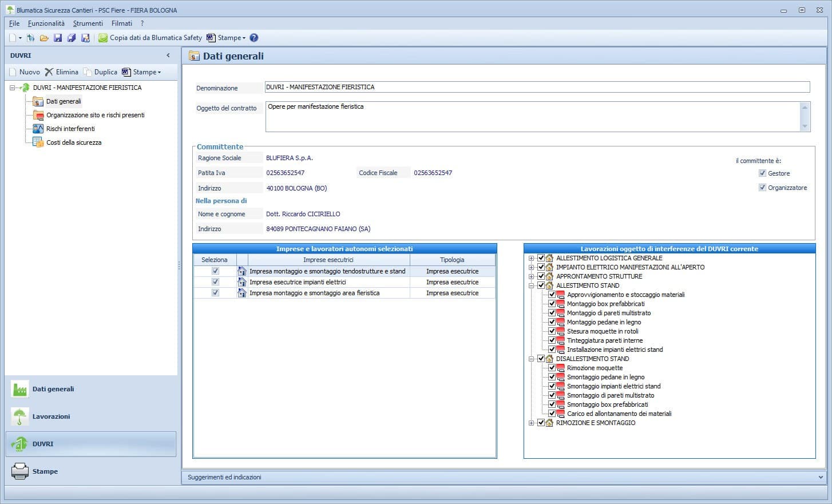Image resolution: width=832 pixels, height=504 pixels.
Task: Click Nuovo in the DUVRI panel toolbar
Action: 25,72
